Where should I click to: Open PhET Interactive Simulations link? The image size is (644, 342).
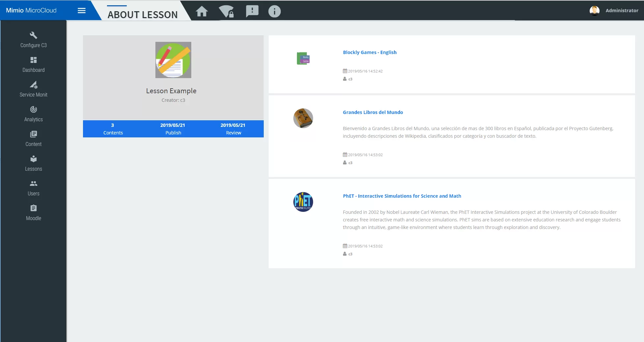coord(402,196)
